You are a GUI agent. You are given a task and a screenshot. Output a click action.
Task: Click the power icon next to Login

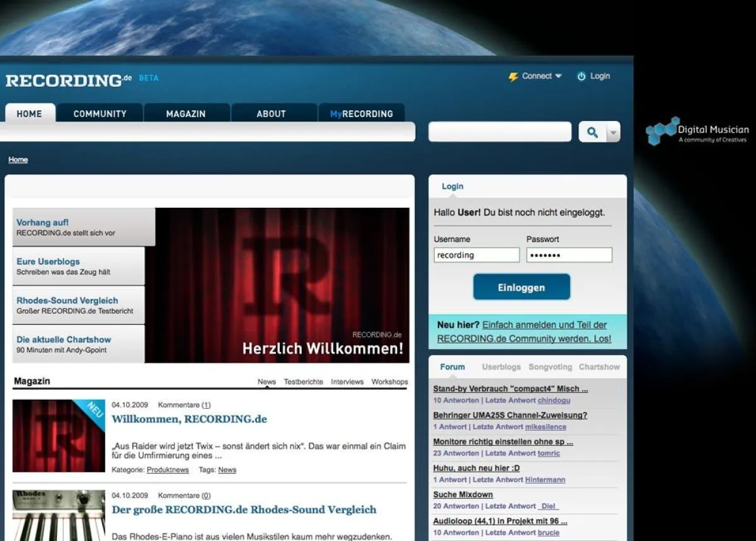pyautogui.click(x=580, y=76)
